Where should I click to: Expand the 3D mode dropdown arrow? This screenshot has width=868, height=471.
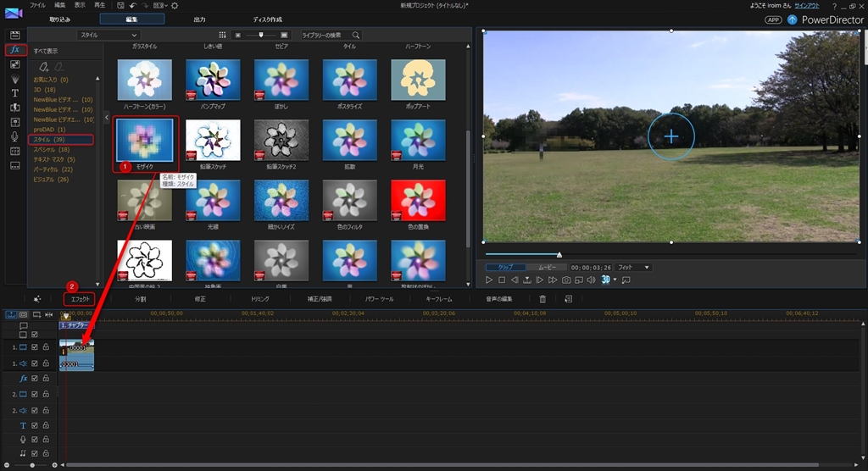[x=615, y=280]
